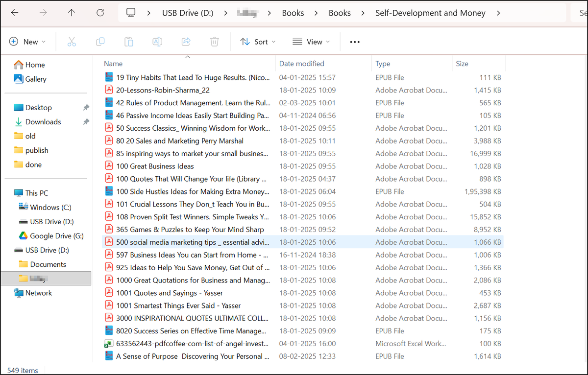
Task: Open the View dropdown menu
Action: (x=311, y=42)
